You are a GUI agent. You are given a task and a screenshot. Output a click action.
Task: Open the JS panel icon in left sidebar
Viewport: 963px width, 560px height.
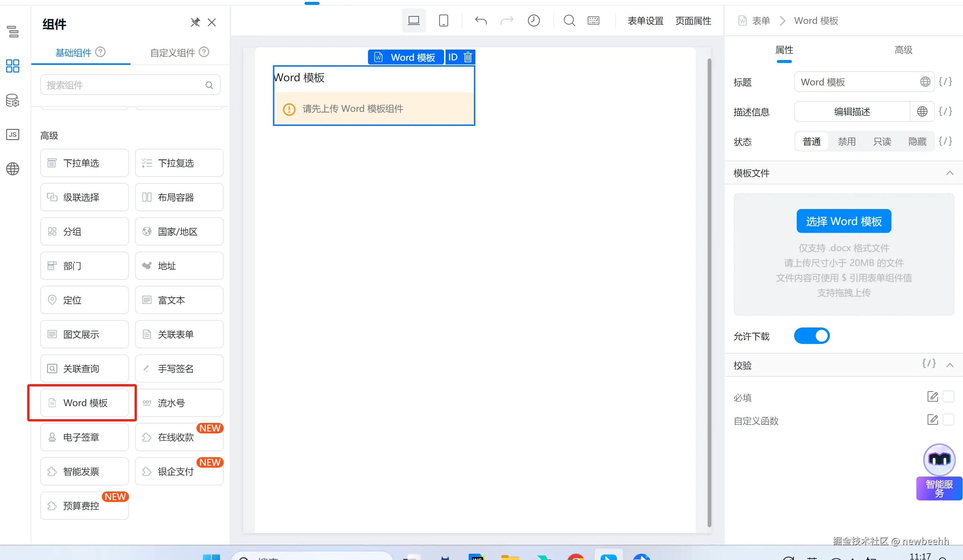point(13,135)
